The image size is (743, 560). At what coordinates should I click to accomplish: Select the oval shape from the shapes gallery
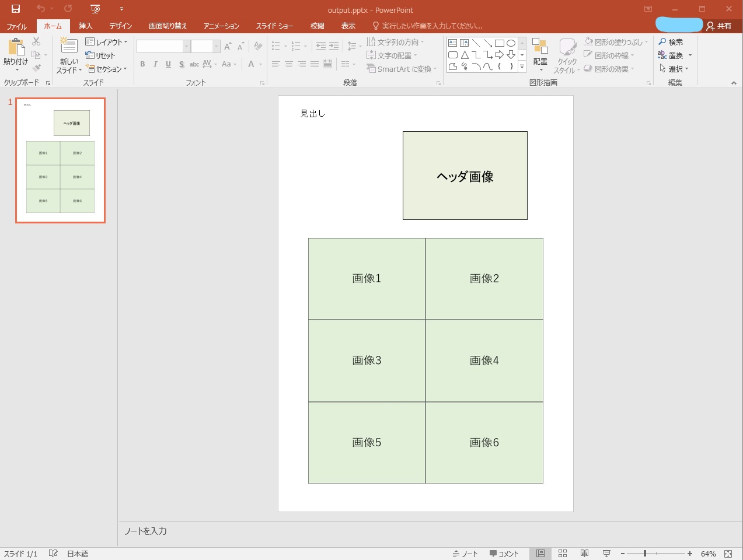pos(512,42)
